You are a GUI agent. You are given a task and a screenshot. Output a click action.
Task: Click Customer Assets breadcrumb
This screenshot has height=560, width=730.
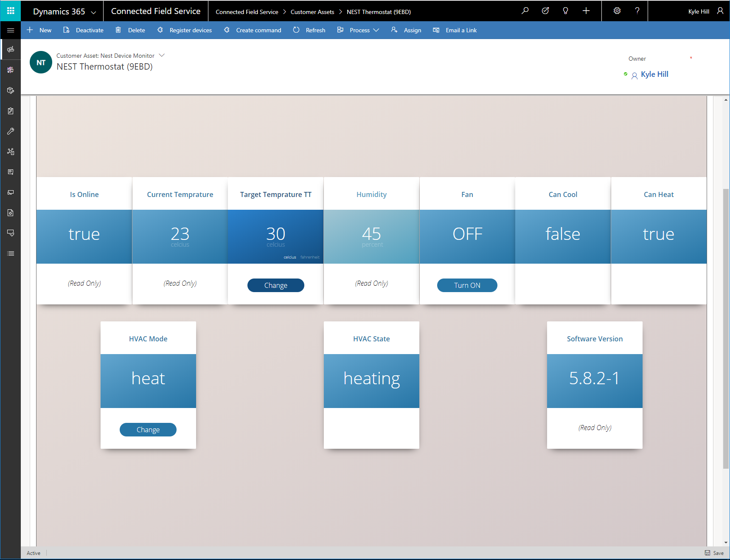point(312,12)
